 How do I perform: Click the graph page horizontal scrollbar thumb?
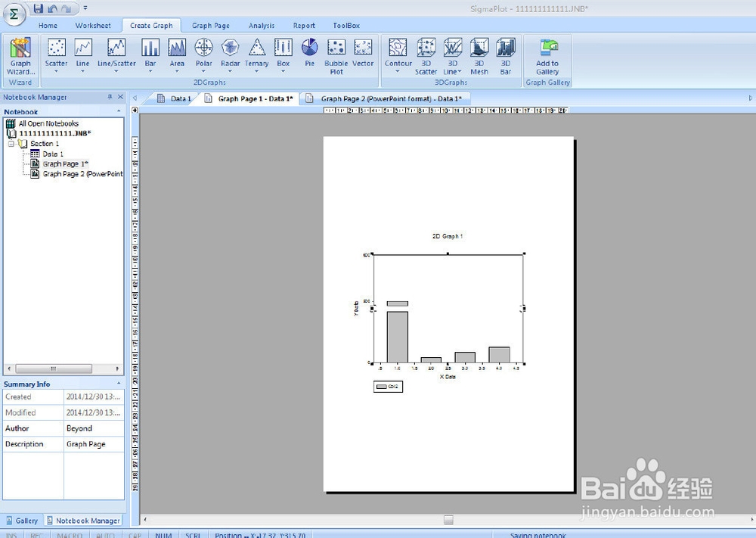(x=448, y=520)
